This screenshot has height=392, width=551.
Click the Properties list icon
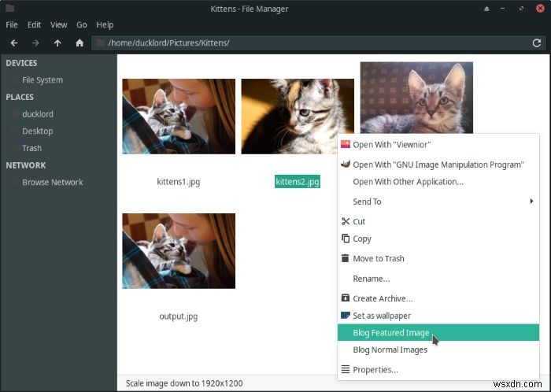[346, 369]
